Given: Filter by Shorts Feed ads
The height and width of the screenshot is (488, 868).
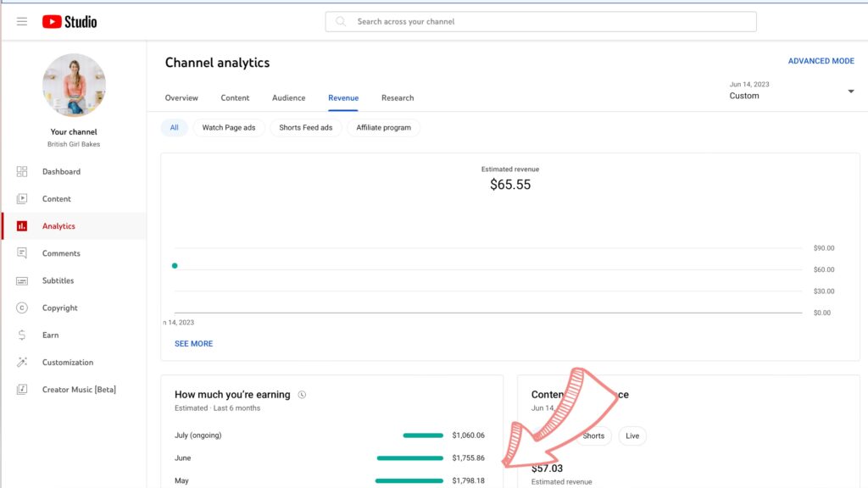Looking at the screenshot, I should pyautogui.click(x=305, y=128).
